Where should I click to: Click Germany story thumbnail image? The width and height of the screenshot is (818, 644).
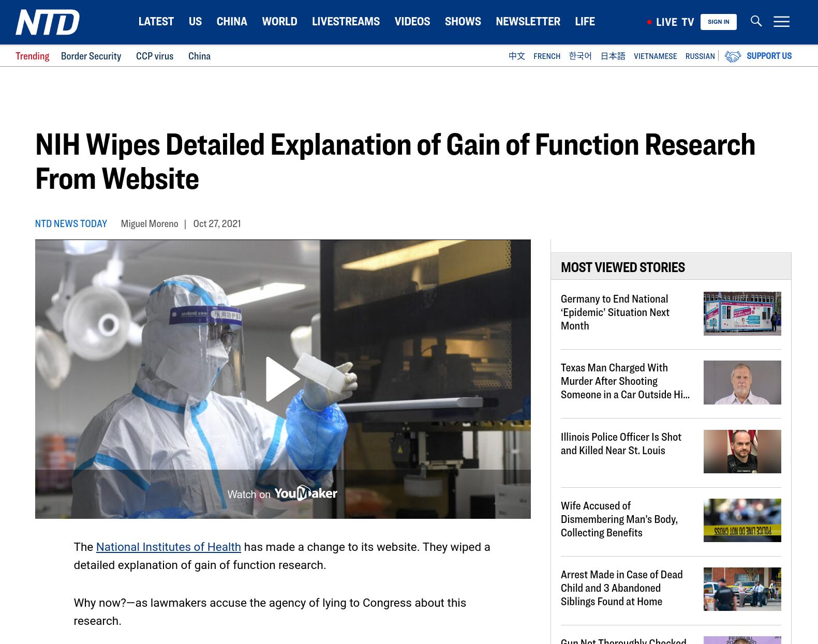point(742,313)
